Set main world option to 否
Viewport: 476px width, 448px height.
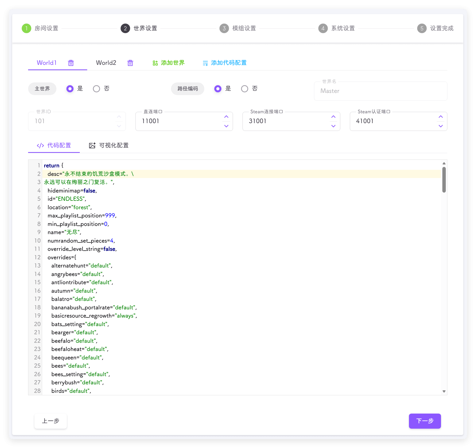[96, 89]
